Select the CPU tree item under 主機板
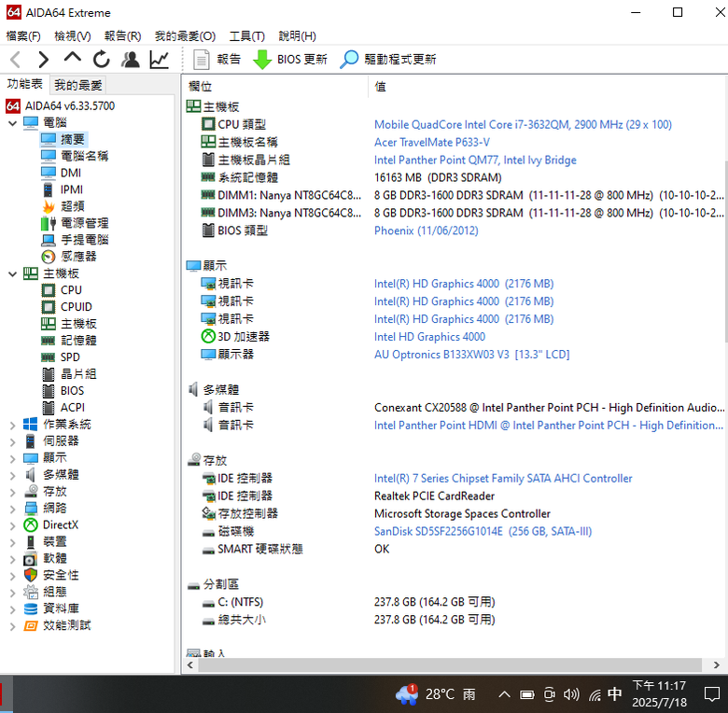The height and width of the screenshot is (713, 728). point(71,290)
